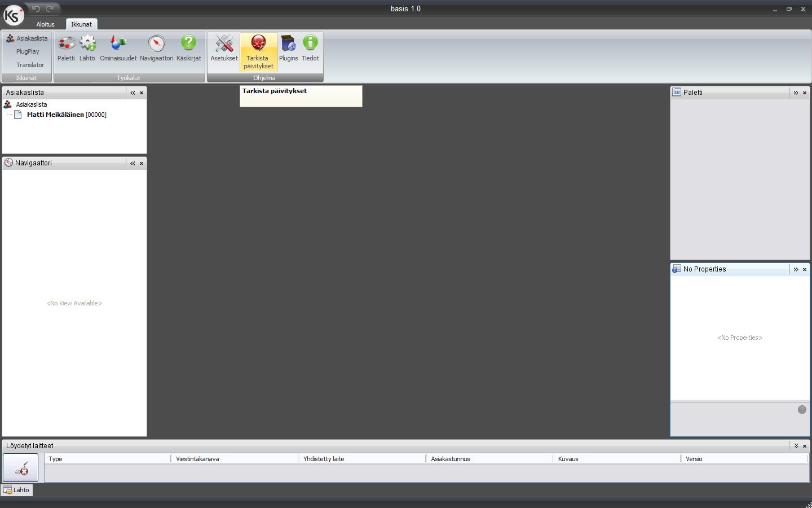Select the Ikkunat ribbon tab
The height and width of the screenshot is (508, 812).
pos(82,24)
